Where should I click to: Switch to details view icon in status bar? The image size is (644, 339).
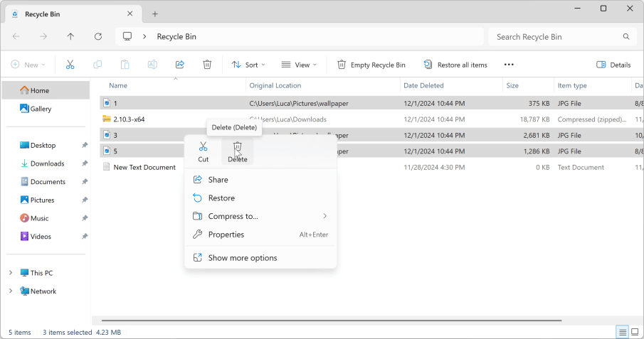tap(623, 332)
